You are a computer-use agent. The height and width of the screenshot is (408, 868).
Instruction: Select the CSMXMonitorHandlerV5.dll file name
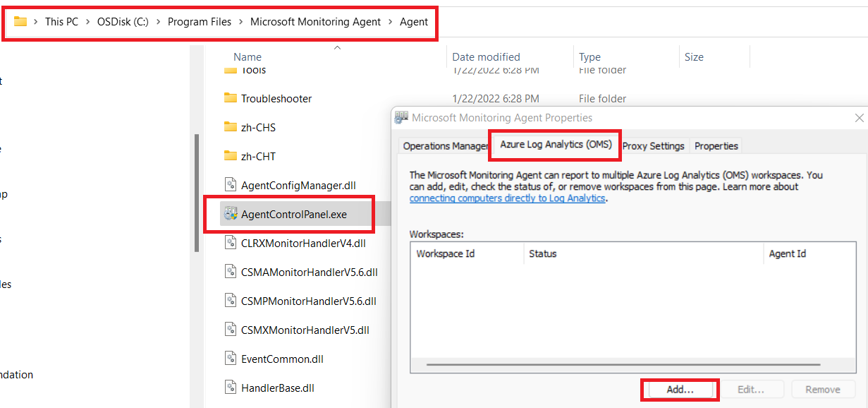point(305,330)
